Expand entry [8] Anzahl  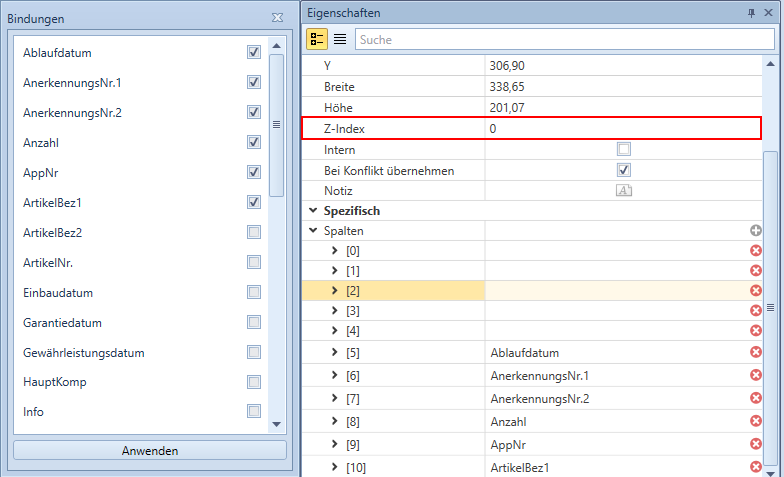pos(334,421)
